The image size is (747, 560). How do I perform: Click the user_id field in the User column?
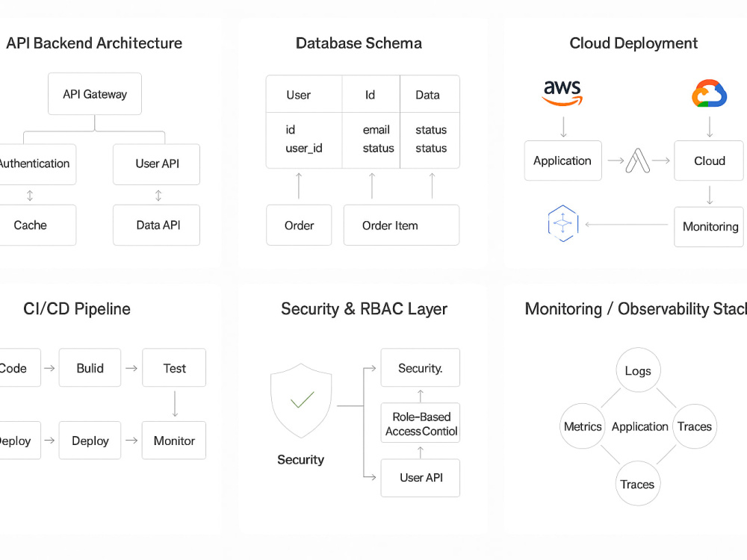point(304,149)
